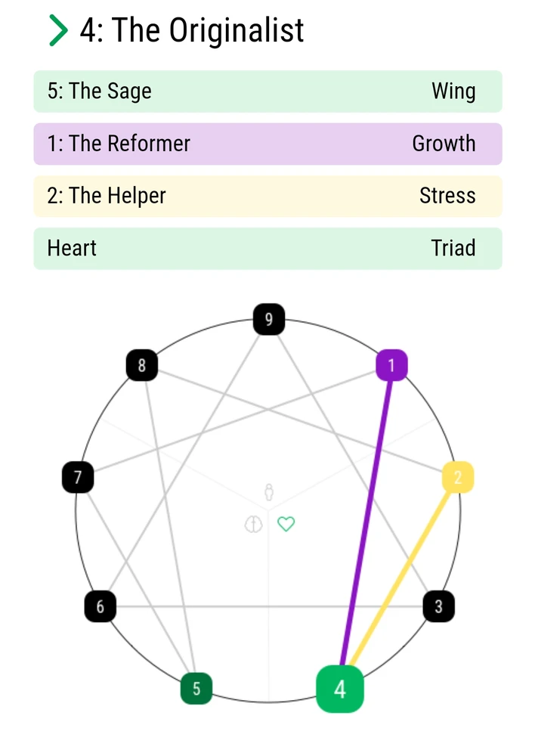Image resolution: width=535 pixels, height=756 pixels.
Task: Select black node 6 on the circle
Action: pyautogui.click(x=101, y=606)
